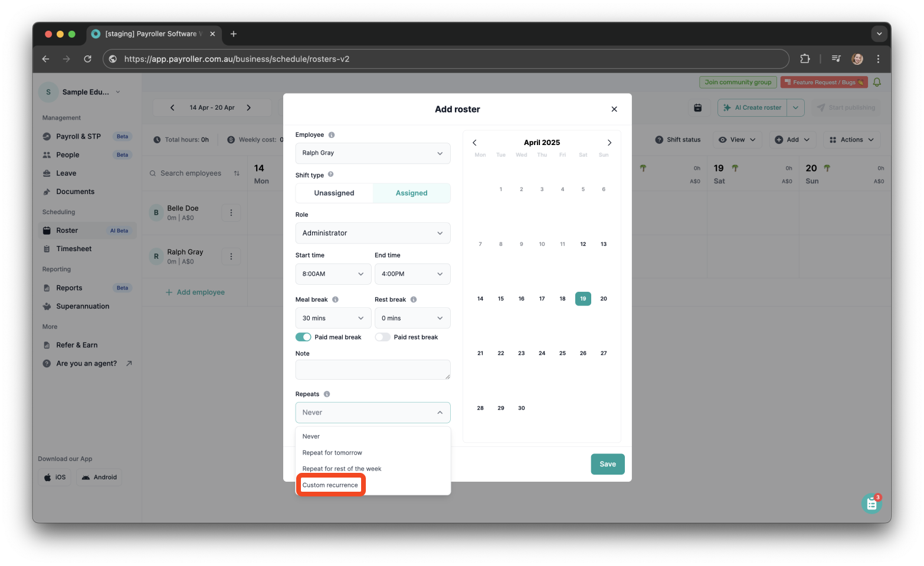Save the new roster
The width and height of the screenshot is (924, 566).
[x=607, y=464]
